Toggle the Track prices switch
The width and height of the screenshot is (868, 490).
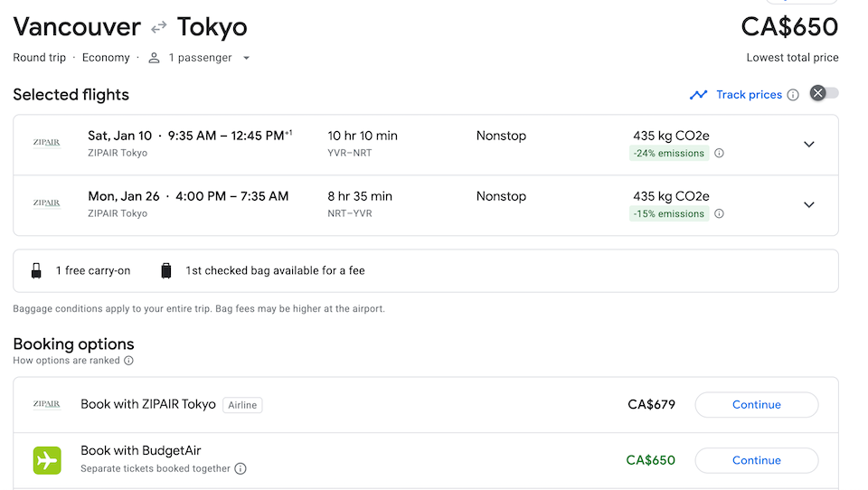(824, 94)
